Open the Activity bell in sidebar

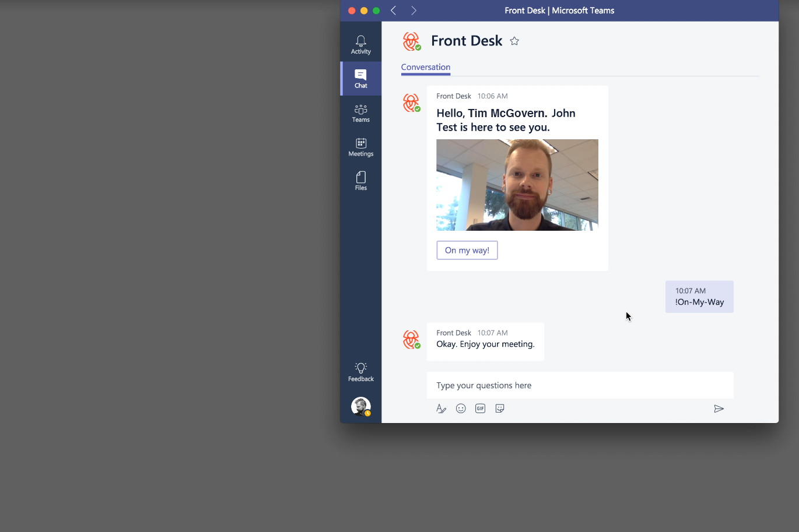360,45
